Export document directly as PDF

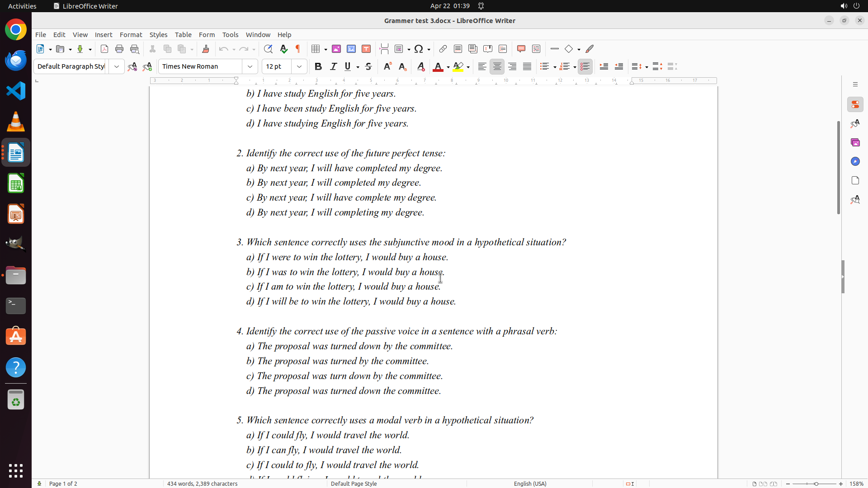(x=104, y=49)
